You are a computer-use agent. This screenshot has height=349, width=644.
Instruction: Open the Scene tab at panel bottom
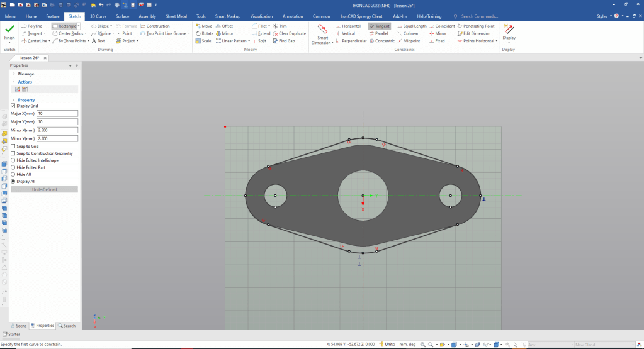click(19, 326)
